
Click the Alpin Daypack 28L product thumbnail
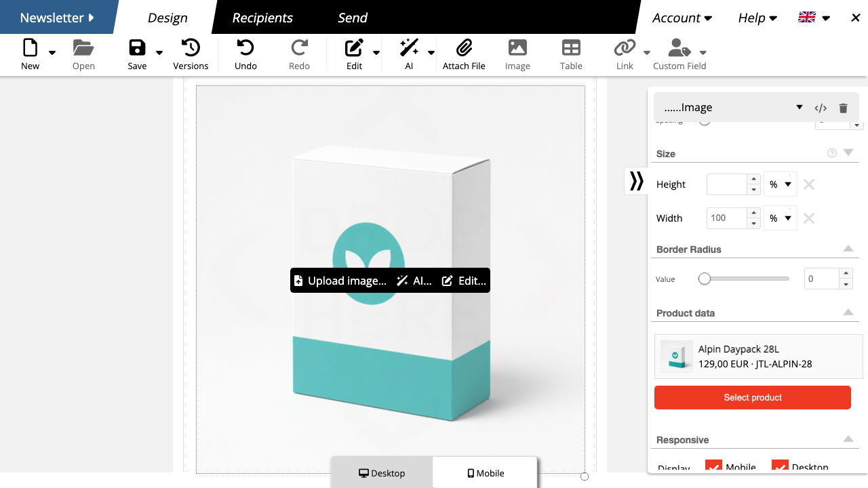tap(677, 357)
